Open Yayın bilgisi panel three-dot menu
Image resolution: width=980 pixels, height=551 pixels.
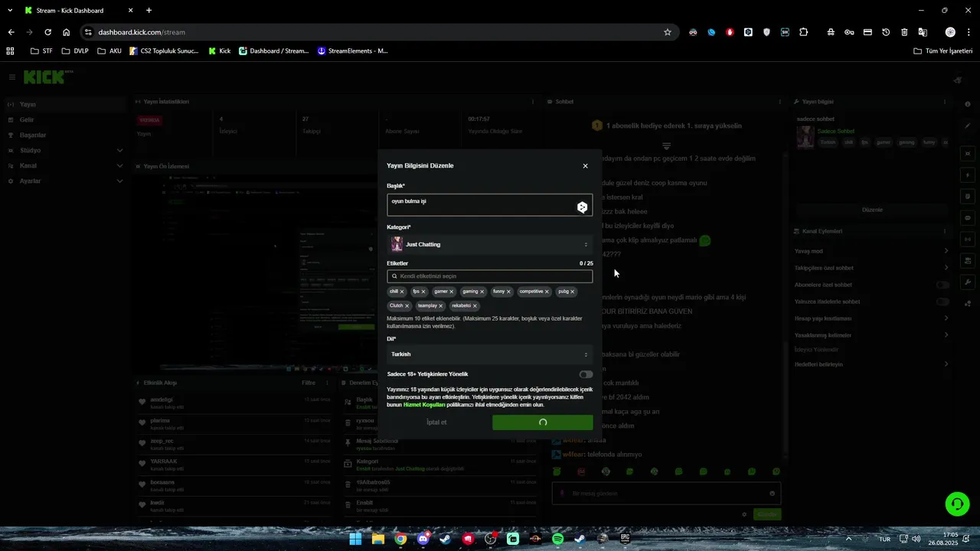[x=945, y=102]
